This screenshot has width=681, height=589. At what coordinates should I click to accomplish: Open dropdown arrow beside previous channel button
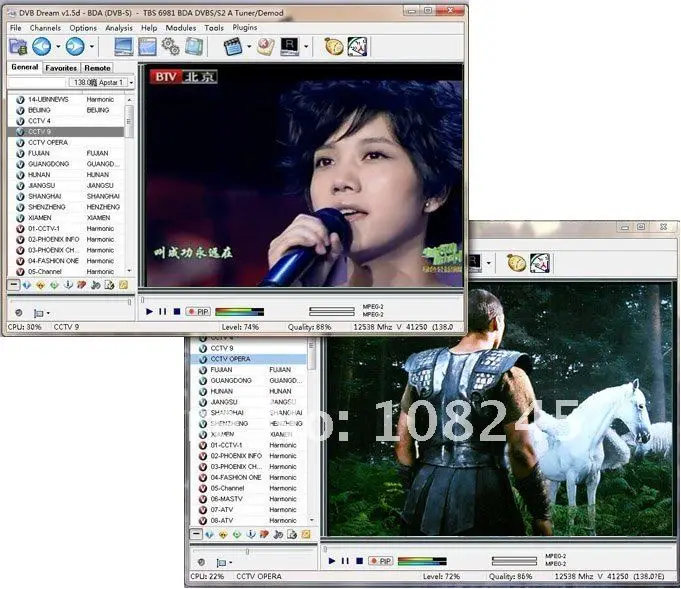click(x=58, y=46)
